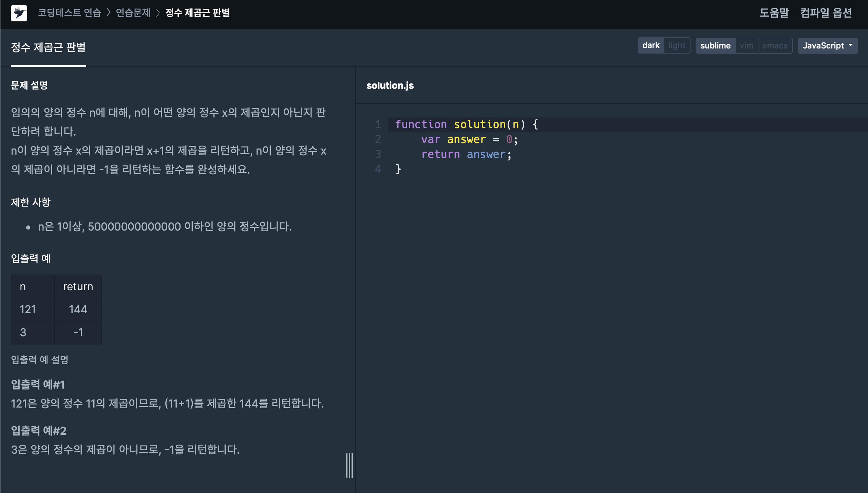This screenshot has height=493, width=868.
Task: Open the 코딩테스트 연습 breadcrumb link
Action: [x=69, y=13]
